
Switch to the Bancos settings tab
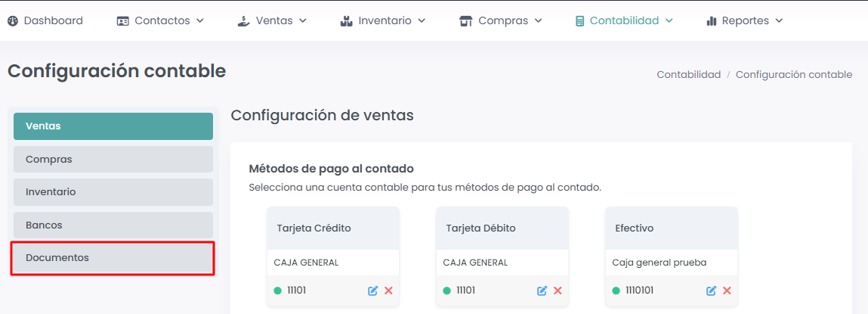pyautogui.click(x=113, y=225)
